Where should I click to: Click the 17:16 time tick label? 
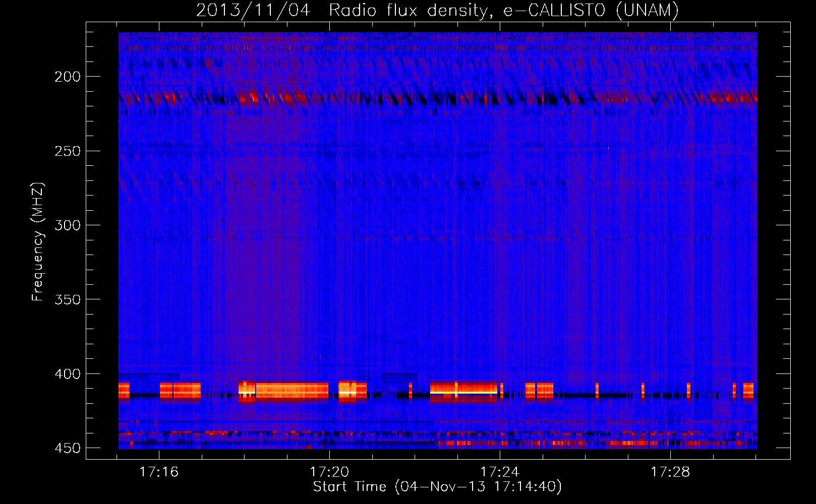(x=159, y=472)
